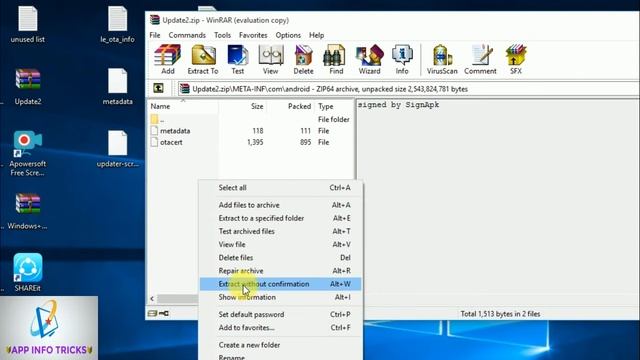Launch the Wizard toolbar icon

[x=369, y=60]
